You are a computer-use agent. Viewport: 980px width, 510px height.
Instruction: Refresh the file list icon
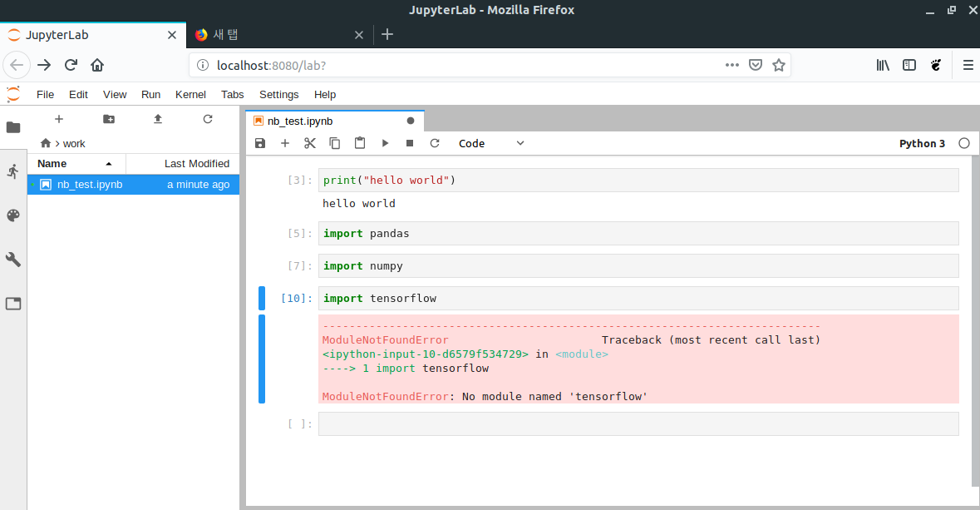[208, 119]
